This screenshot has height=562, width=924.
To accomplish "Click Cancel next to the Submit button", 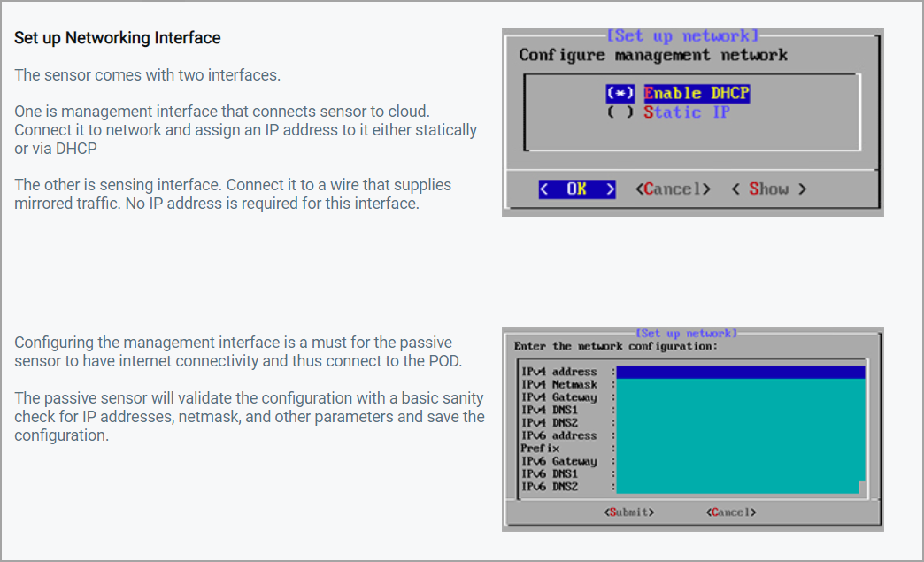I will pyautogui.click(x=731, y=512).
